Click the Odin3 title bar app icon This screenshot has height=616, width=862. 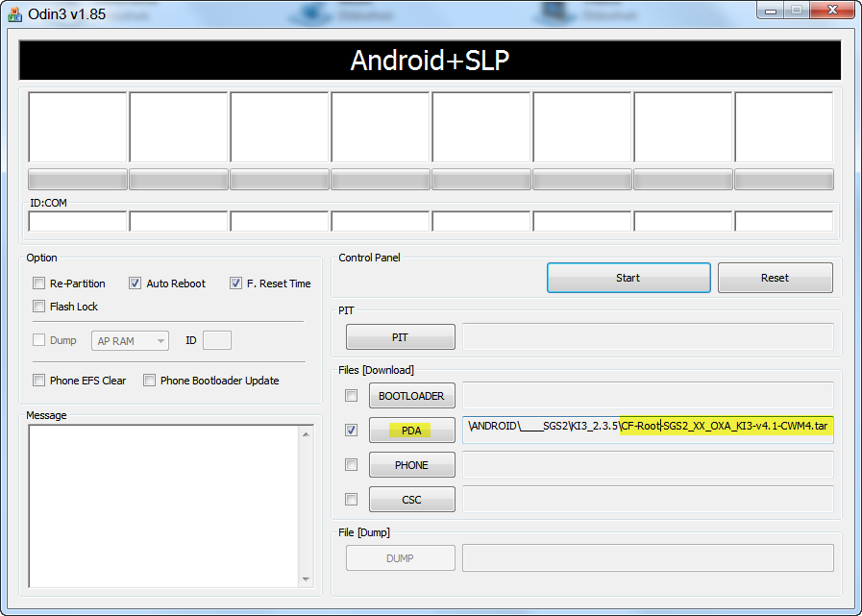[14, 13]
